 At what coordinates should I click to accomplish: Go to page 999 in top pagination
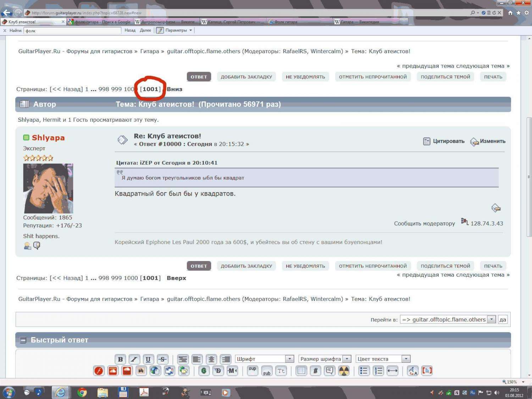pos(116,89)
